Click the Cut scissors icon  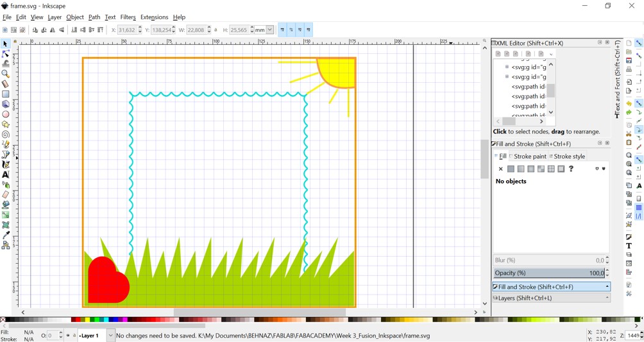pos(629,133)
